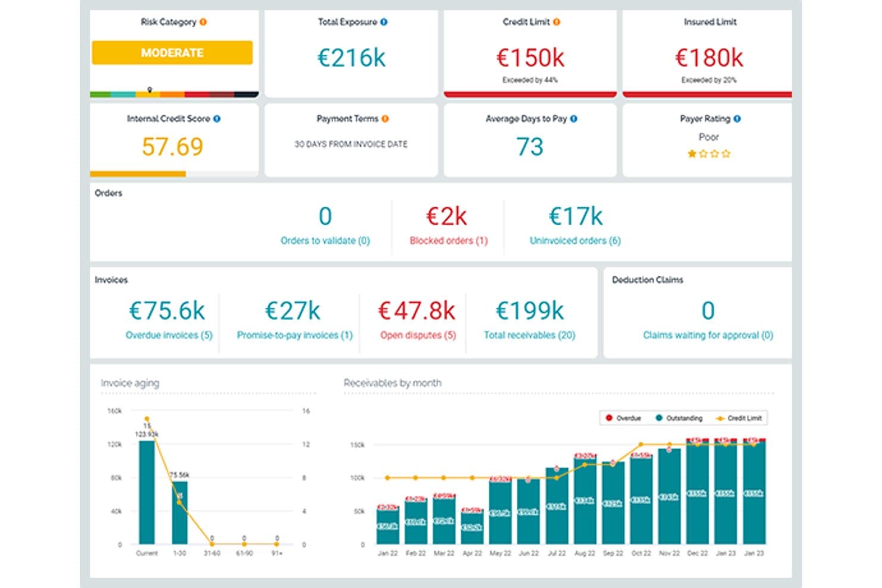Click the €75.6k overdue invoices amount
This screenshot has width=882, height=588.
pos(167,310)
